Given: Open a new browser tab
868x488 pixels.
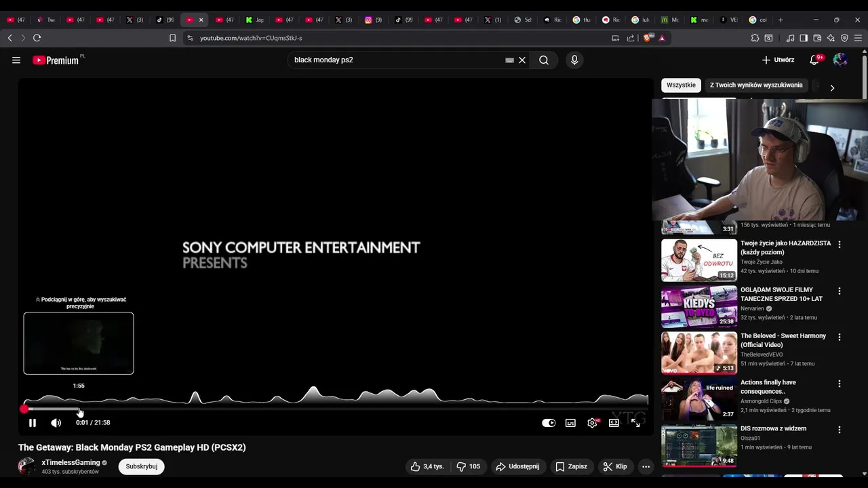Looking at the screenshot, I should (781, 20).
